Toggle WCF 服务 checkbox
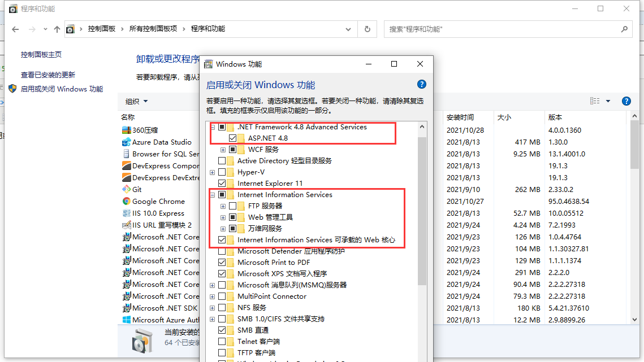 (x=232, y=150)
